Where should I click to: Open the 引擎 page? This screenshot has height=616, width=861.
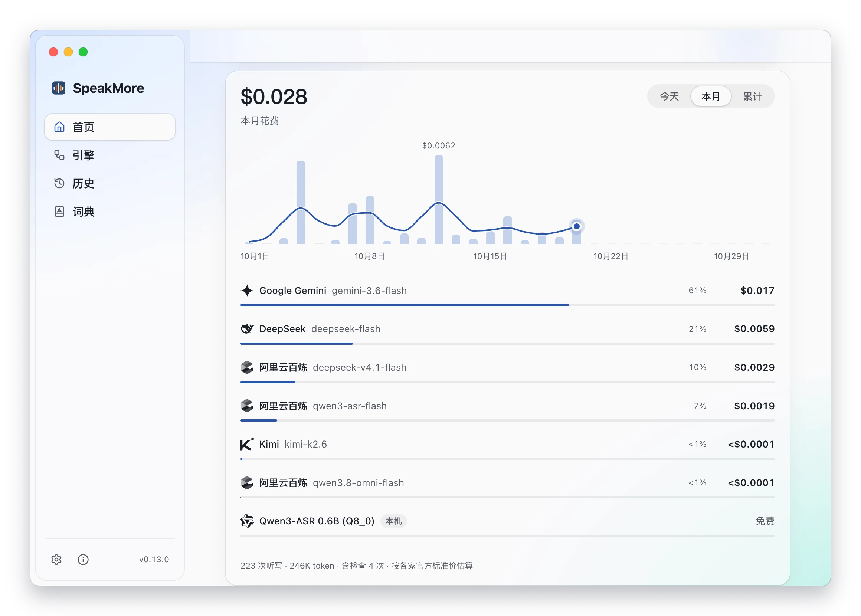[x=109, y=155]
